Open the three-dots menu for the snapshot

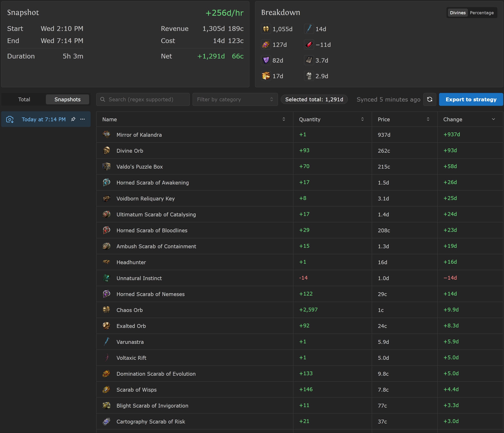[82, 119]
